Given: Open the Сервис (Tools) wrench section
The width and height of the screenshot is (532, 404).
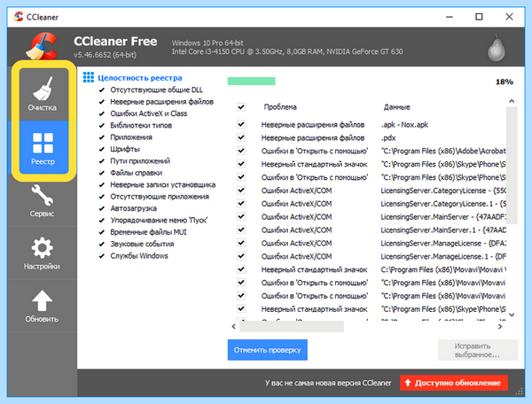Looking at the screenshot, I should pos(42,200).
